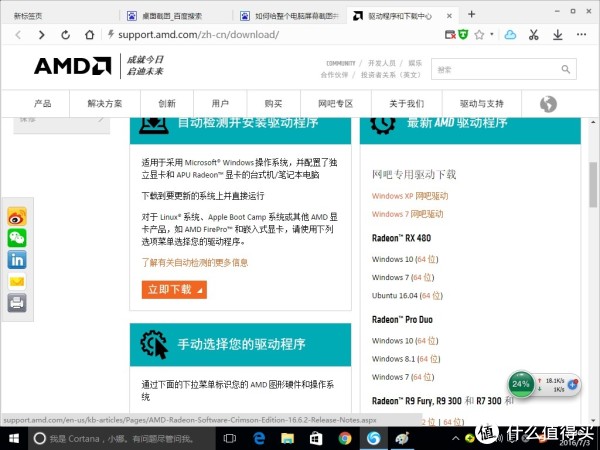Click the blue cloud icon in toolbar
Image resolution: width=600 pixels, height=450 pixels.
tap(510, 35)
